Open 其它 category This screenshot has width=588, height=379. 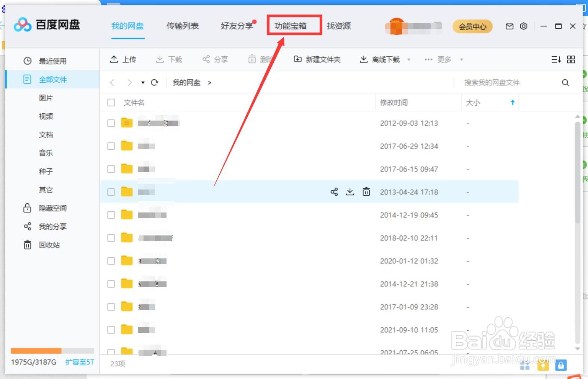pos(46,190)
